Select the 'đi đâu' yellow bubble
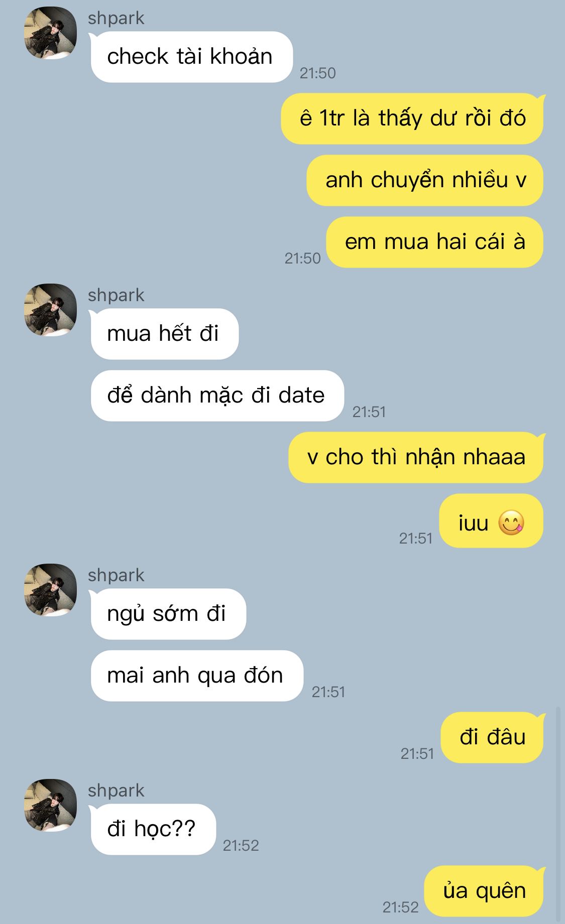Viewport: 565px width, 924px height. coord(492,737)
